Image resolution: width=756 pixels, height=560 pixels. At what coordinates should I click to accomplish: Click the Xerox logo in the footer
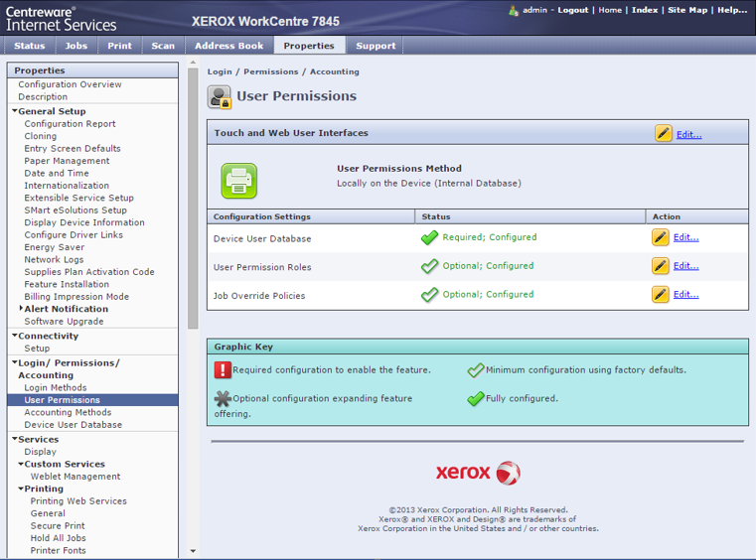(477, 473)
